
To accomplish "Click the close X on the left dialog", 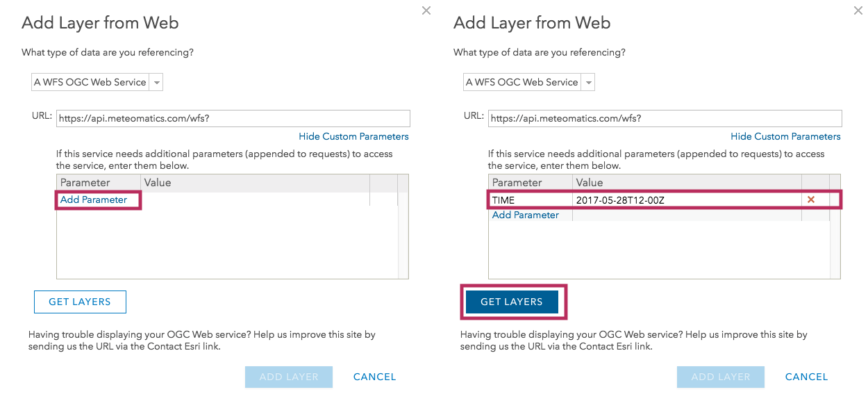I will [426, 10].
